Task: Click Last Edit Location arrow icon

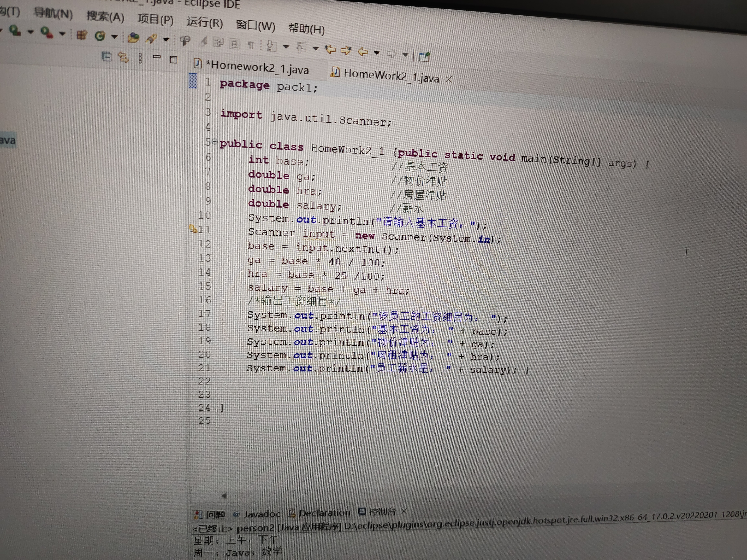Action: 330,50
